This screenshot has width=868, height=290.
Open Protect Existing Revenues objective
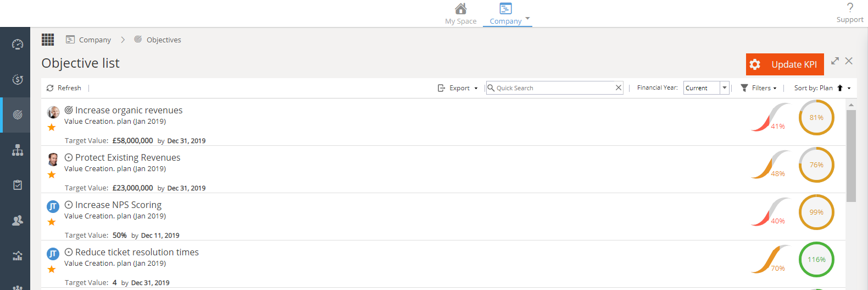click(127, 157)
